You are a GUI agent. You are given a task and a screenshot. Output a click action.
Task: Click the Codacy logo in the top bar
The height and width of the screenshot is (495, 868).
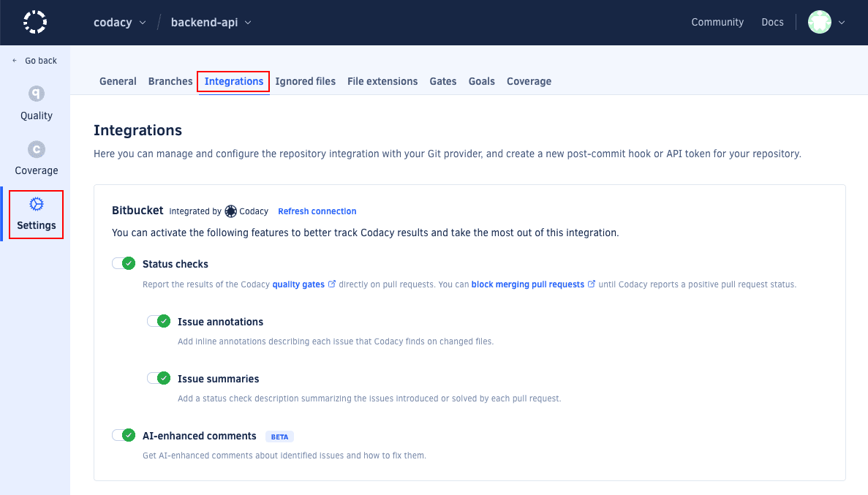click(34, 22)
